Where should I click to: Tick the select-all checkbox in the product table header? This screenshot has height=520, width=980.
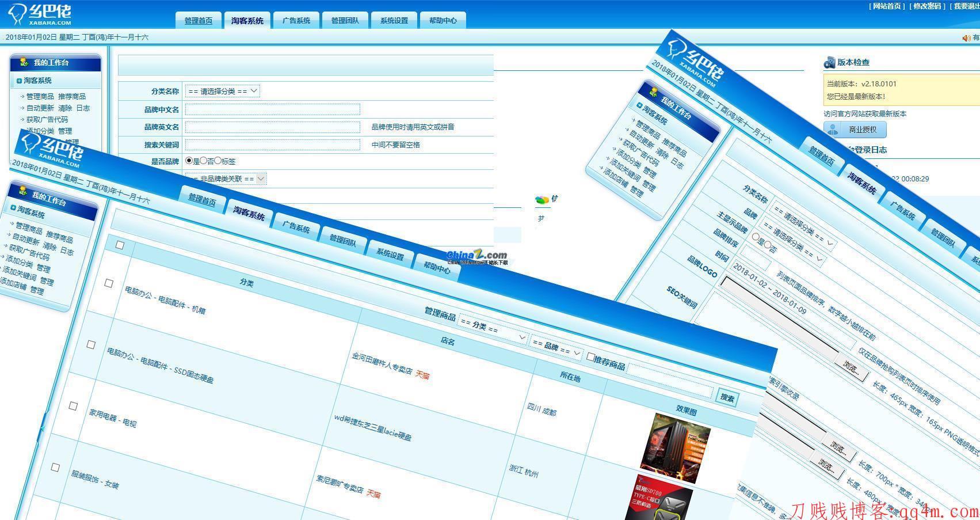(x=120, y=245)
